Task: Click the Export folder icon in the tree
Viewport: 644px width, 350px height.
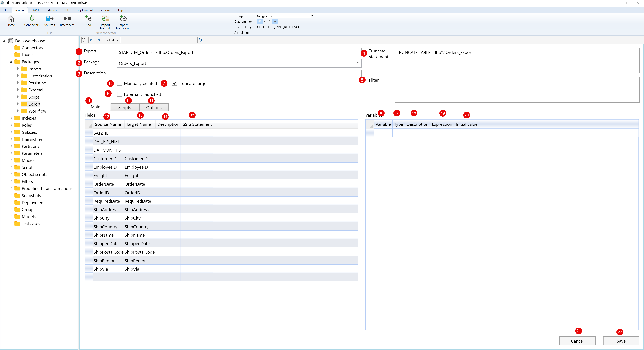Action: click(x=24, y=104)
